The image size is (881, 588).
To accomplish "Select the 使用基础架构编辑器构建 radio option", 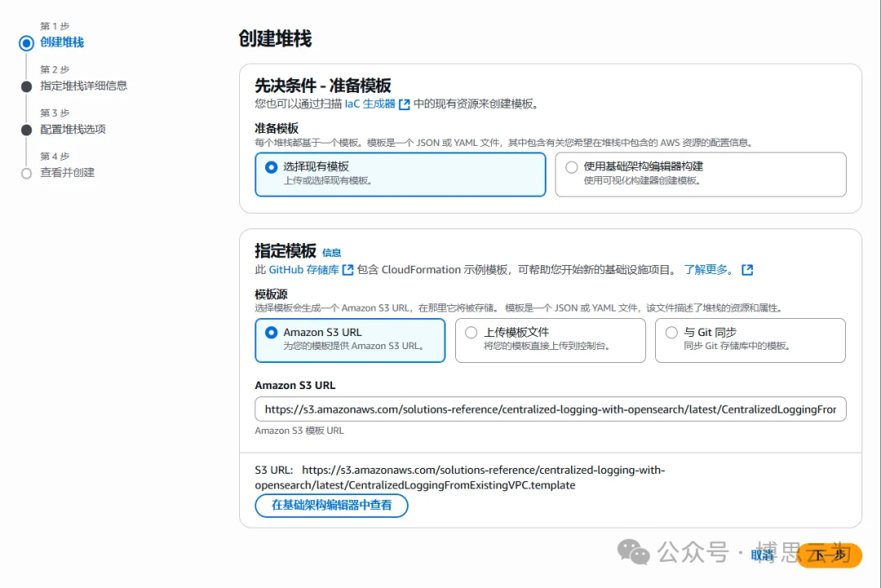I will [x=571, y=167].
